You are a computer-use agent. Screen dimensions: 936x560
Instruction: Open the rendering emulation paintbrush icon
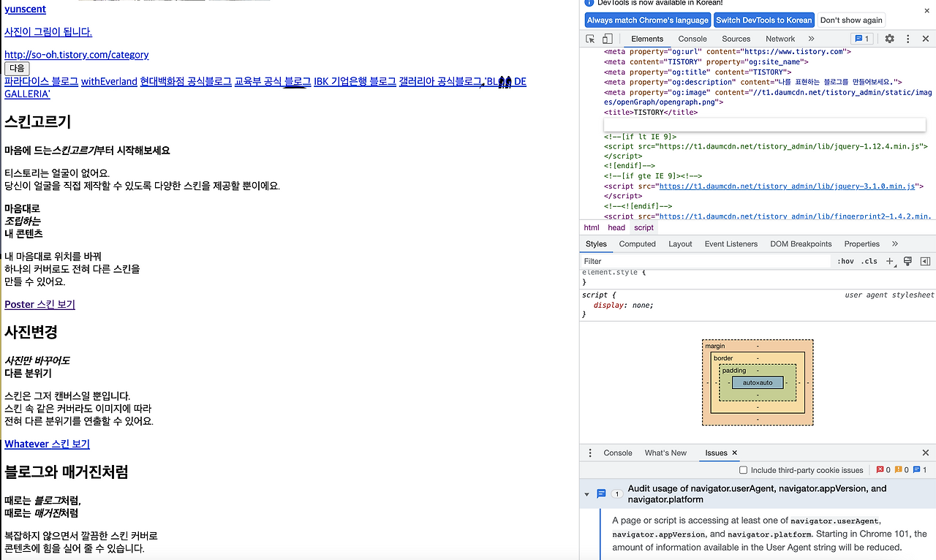click(907, 261)
